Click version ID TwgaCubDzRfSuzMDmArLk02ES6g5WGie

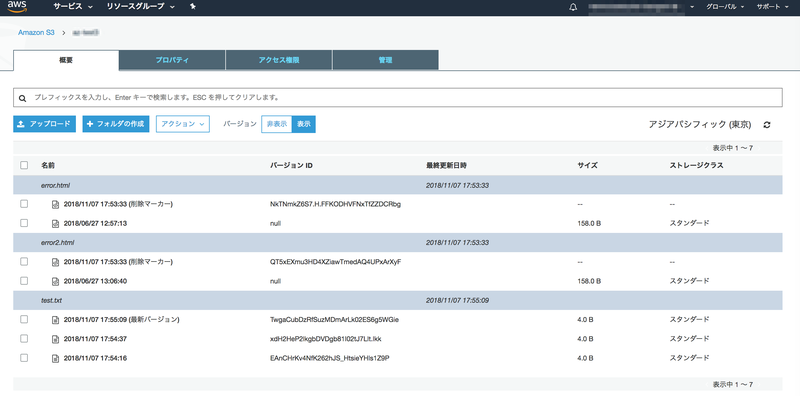pos(335,320)
